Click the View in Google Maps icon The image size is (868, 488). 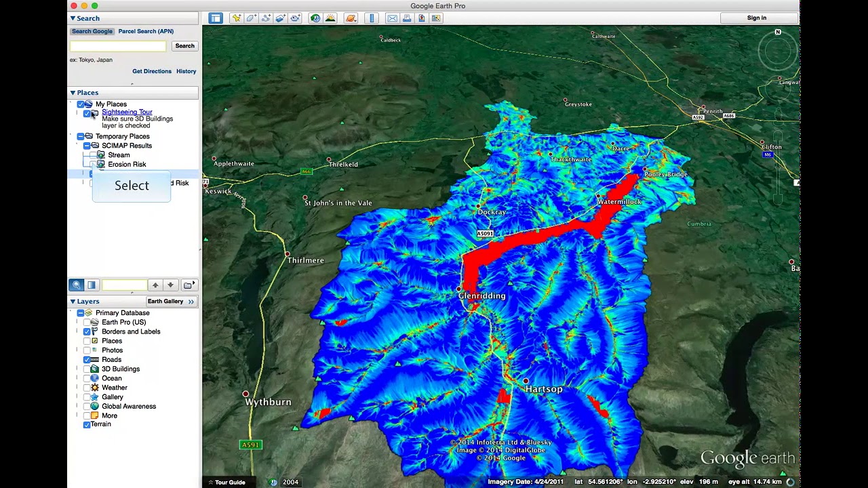pyautogui.click(x=436, y=18)
